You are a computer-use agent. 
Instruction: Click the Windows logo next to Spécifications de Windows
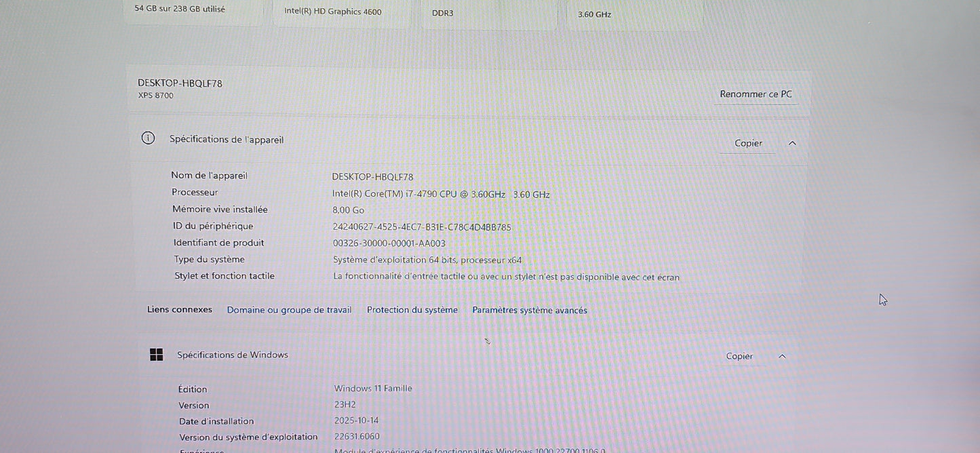click(156, 354)
